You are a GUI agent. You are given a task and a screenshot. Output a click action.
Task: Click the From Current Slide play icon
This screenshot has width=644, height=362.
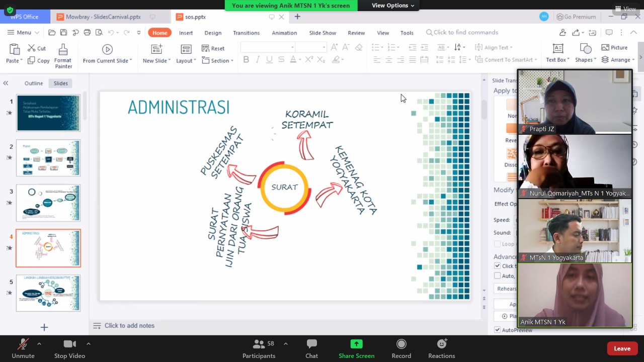(x=107, y=49)
